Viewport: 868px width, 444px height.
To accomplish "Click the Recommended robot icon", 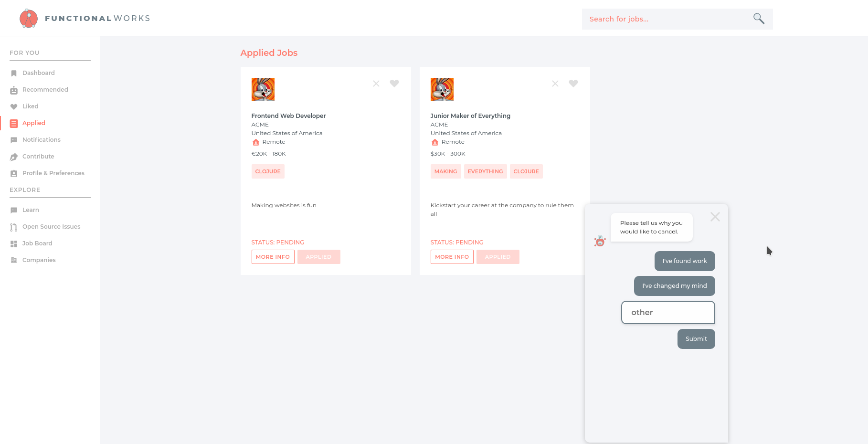I will [14, 90].
